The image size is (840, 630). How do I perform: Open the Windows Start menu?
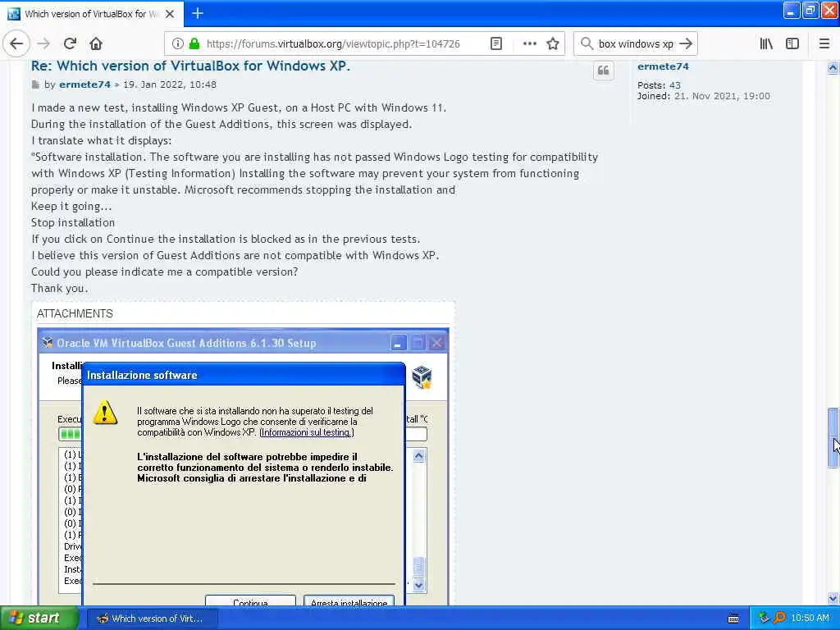click(x=39, y=618)
